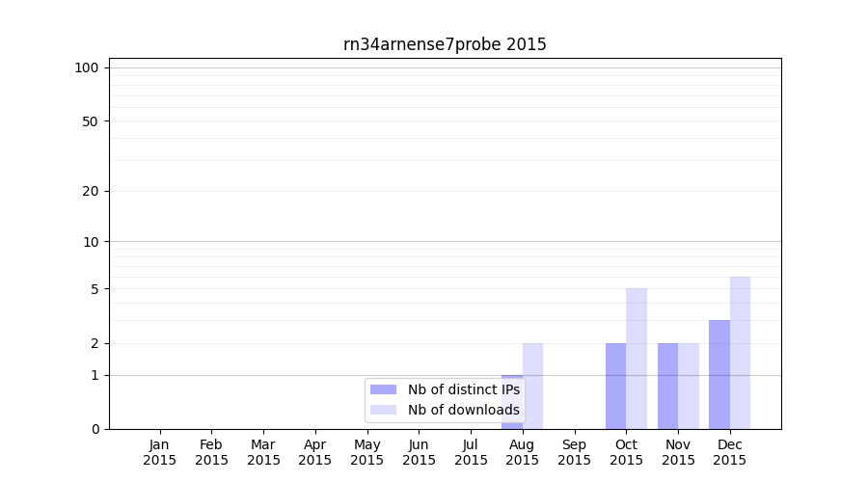
Task: Click the 20 y-axis tick label
Action: (x=91, y=191)
